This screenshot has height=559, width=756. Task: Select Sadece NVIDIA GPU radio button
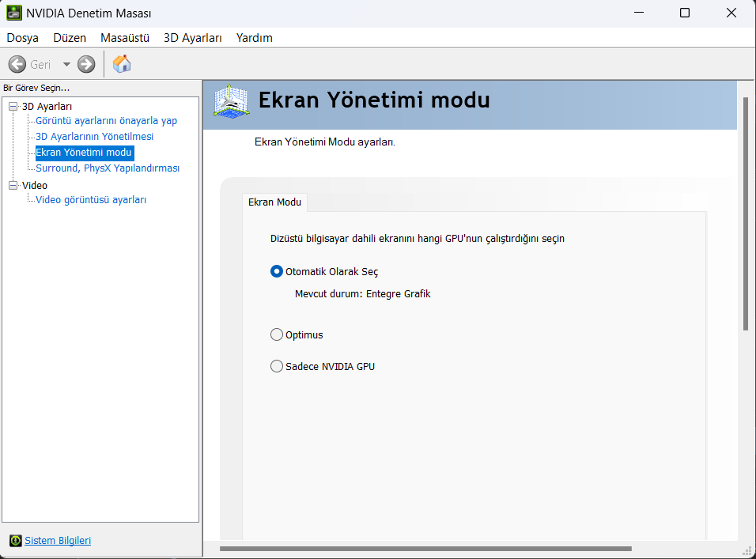[276, 366]
